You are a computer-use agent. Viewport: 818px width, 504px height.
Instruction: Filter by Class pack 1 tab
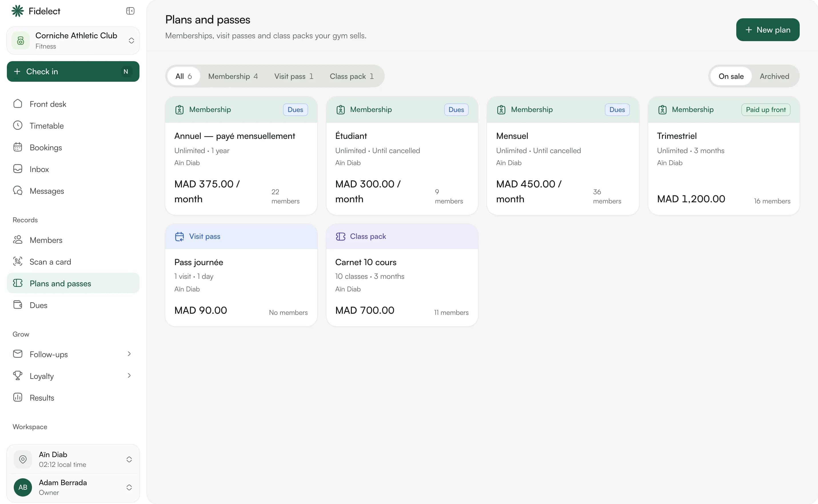(352, 76)
